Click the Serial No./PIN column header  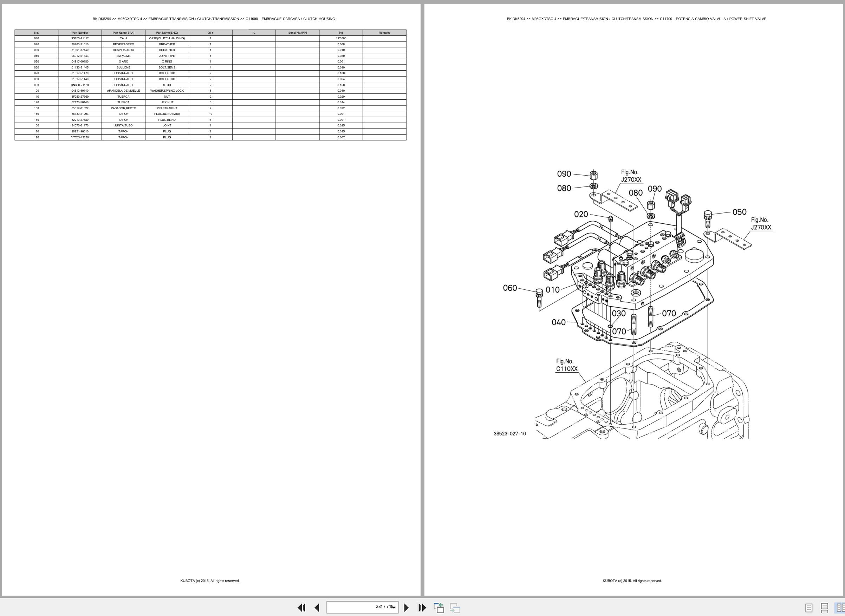tap(297, 33)
